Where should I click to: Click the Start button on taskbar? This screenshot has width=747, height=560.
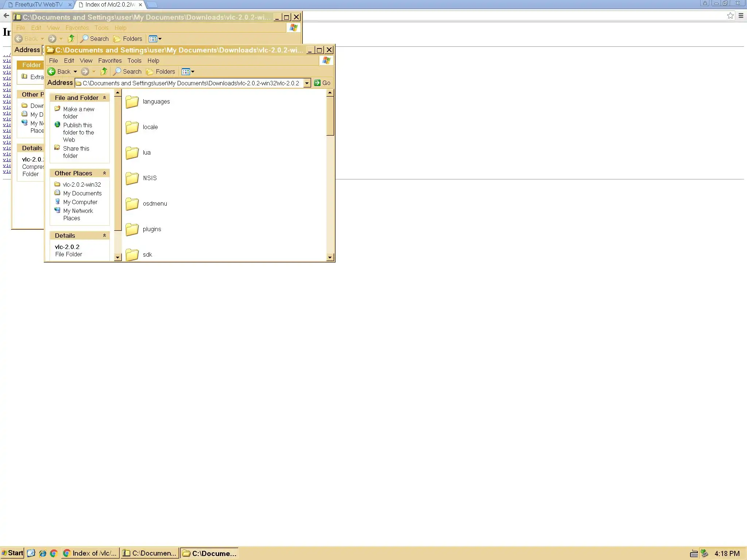12,553
